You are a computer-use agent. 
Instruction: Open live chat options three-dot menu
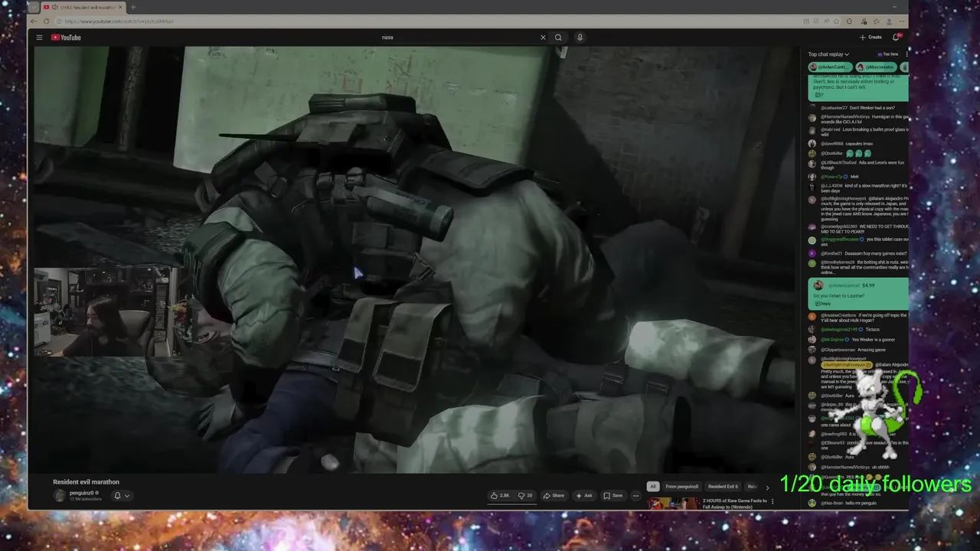click(x=906, y=54)
